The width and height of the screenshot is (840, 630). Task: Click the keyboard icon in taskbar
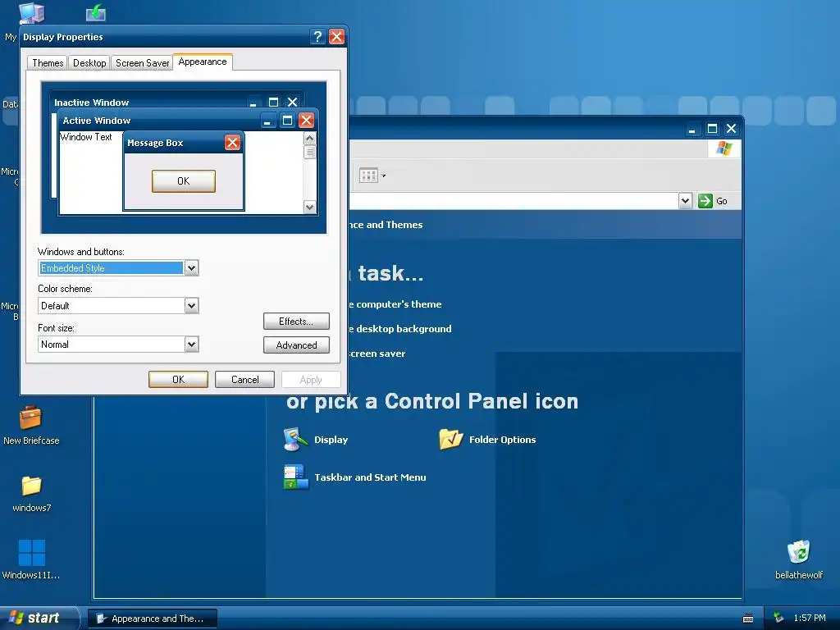(x=748, y=619)
